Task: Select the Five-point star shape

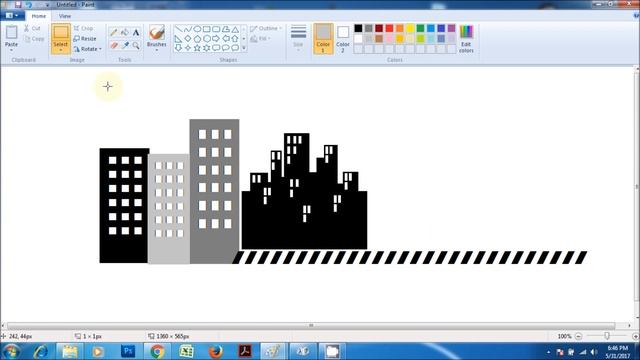Action: click(x=197, y=48)
